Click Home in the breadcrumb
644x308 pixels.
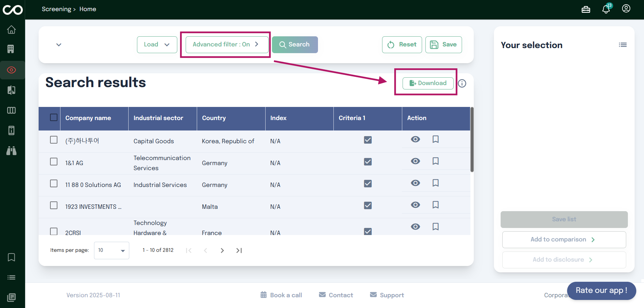point(88,9)
